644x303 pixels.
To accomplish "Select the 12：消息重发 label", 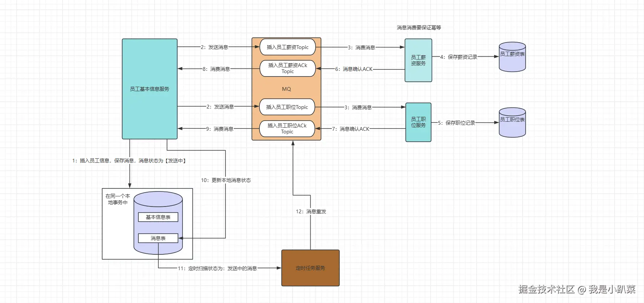I will (311, 211).
